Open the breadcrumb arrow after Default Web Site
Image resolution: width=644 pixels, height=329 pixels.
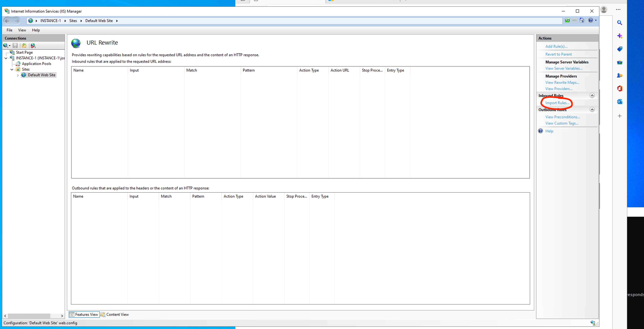click(x=117, y=21)
